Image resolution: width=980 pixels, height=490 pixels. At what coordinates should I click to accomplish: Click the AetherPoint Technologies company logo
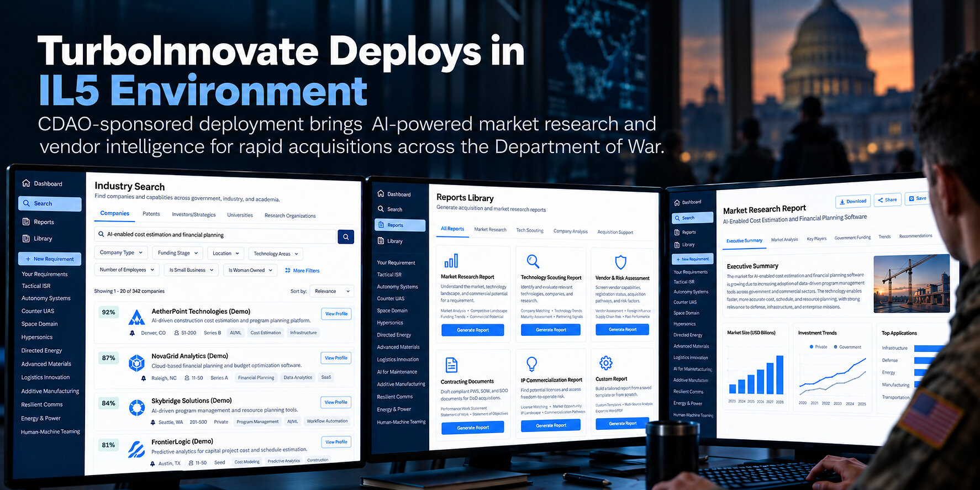click(136, 318)
